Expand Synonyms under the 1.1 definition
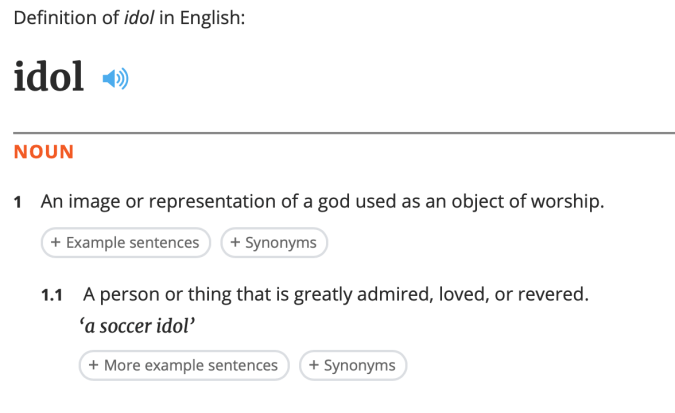This screenshot has width=675, height=413. [353, 365]
